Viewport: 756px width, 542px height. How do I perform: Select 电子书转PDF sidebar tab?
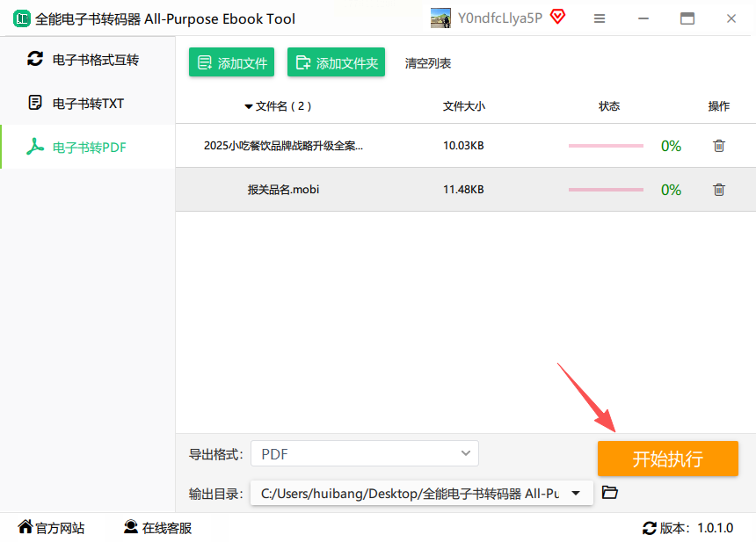pyautogui.click(x=88, y=147)
